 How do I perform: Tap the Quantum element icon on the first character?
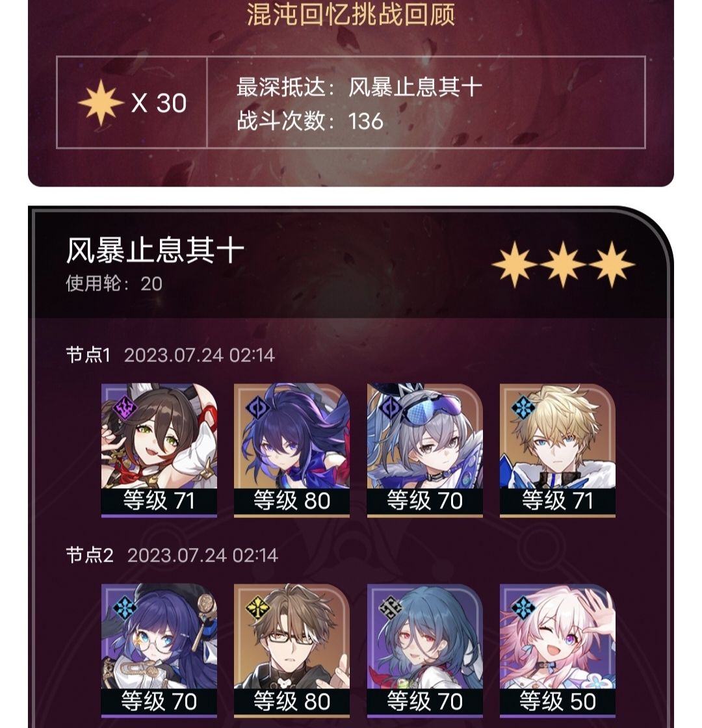point(125,407)
